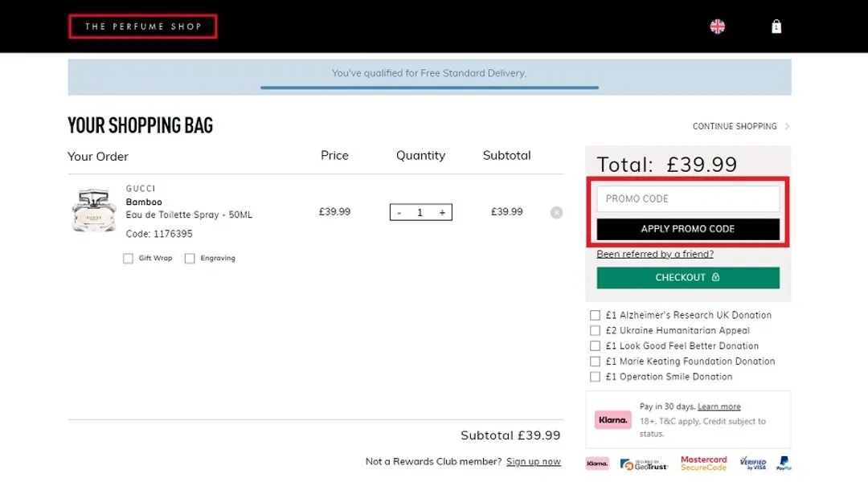The width and height of the screenshot is (868, 482).
Task: Decrease quantity with the minus button
Action: pos(399,213)
